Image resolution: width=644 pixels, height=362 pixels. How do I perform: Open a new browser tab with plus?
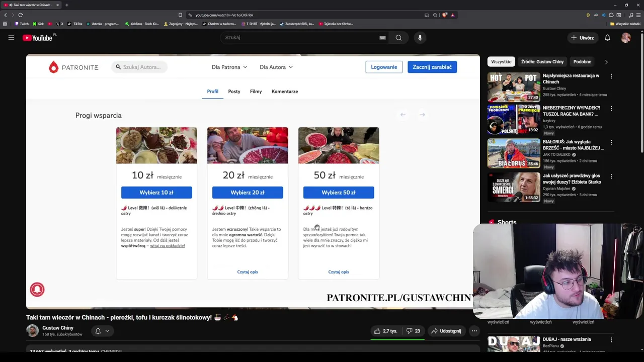pyautogui.click(x=66, y=5)
